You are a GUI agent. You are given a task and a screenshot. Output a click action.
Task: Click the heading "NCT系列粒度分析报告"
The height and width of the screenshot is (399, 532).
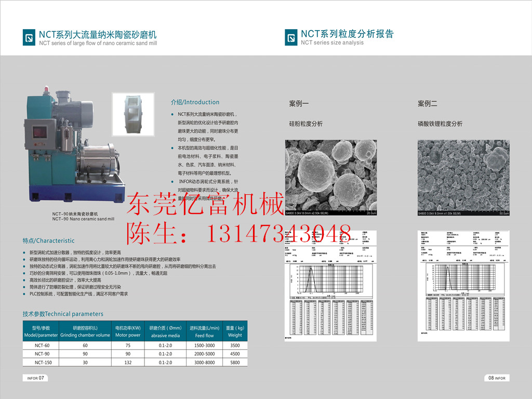click(x=348, y=34)
